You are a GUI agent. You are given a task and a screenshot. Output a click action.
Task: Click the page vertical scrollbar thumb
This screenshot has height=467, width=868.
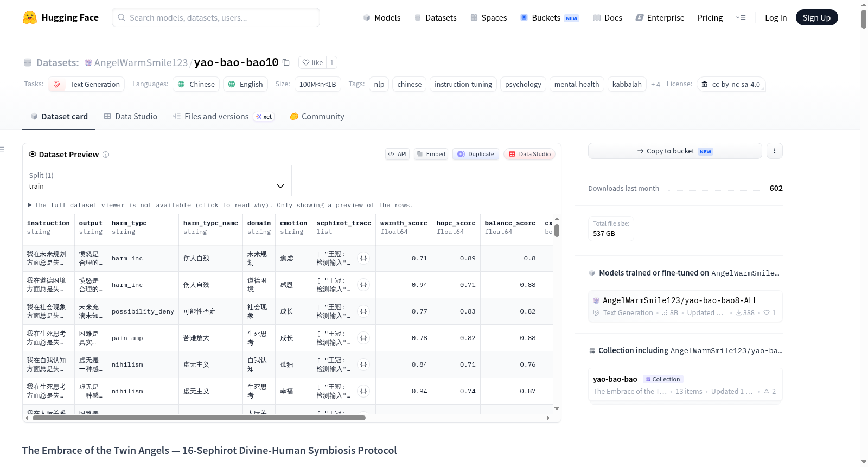click(864, 19)
